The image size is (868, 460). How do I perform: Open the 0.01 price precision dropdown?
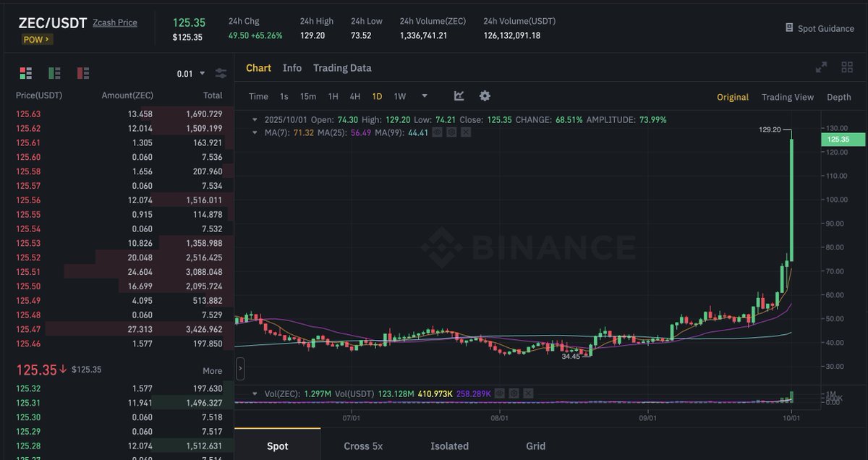point(191,73)
